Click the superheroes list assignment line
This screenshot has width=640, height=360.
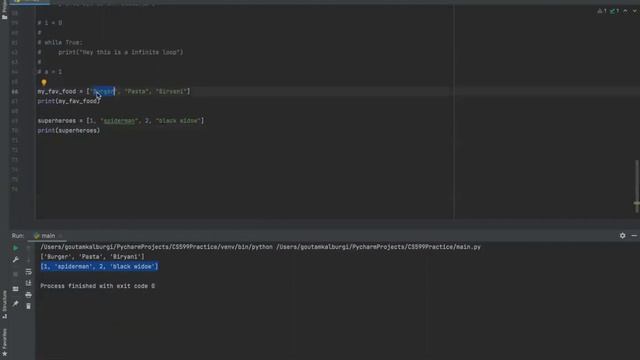click(x=121, y=121)
